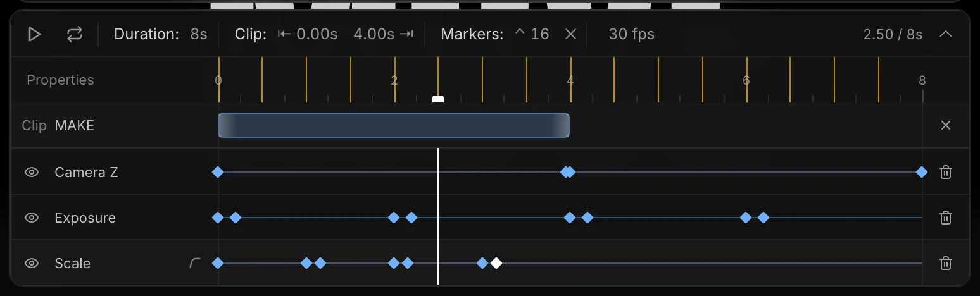Select Exposure keyframe at 2 seconds
The image size is (980, 296).
tap(394, 218)
